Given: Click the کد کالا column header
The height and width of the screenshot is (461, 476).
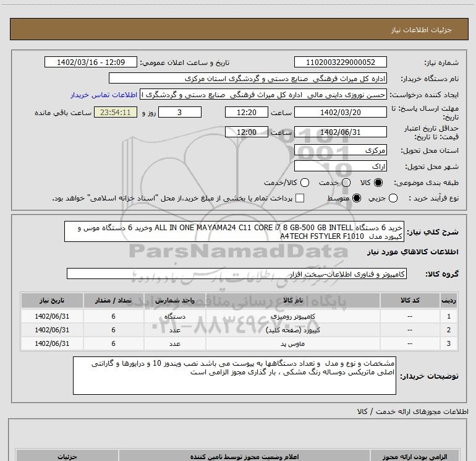Looking at the screenshot, I should click(410, 300).
